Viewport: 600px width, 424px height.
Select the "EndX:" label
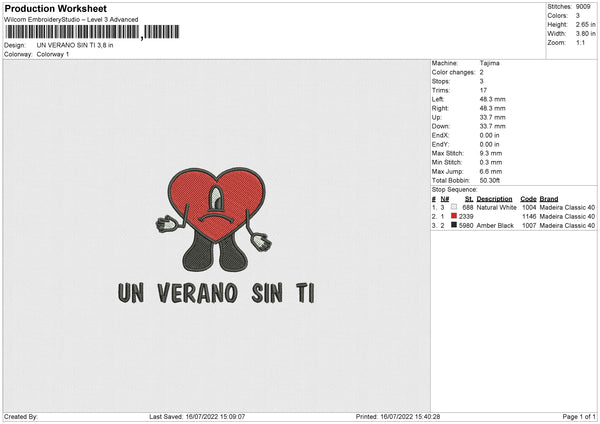440,135
